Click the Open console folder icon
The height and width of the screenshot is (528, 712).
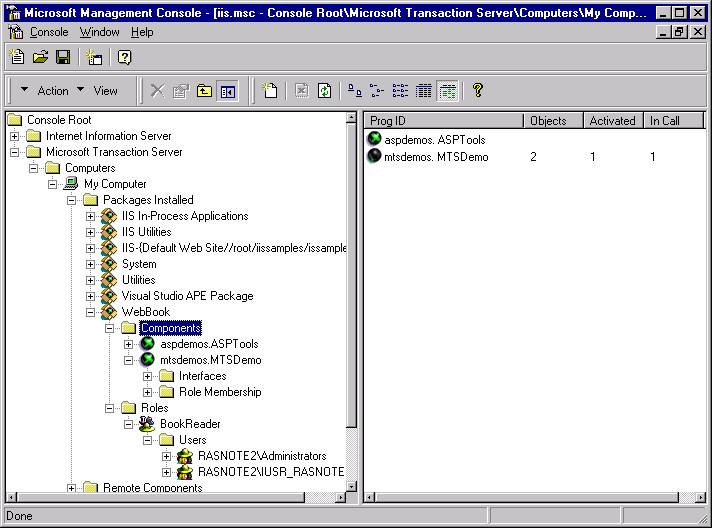[x=40, y=57]
